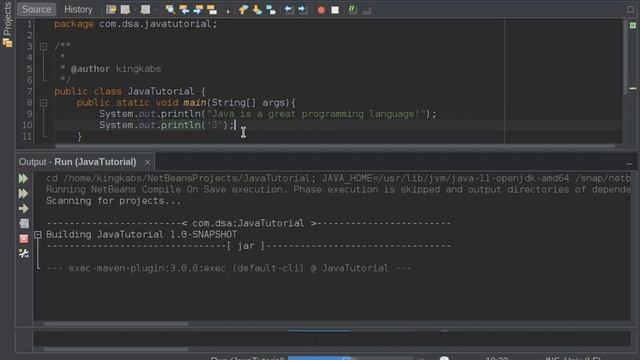
Task: Start macro recording with red circle
Action: 321,10
